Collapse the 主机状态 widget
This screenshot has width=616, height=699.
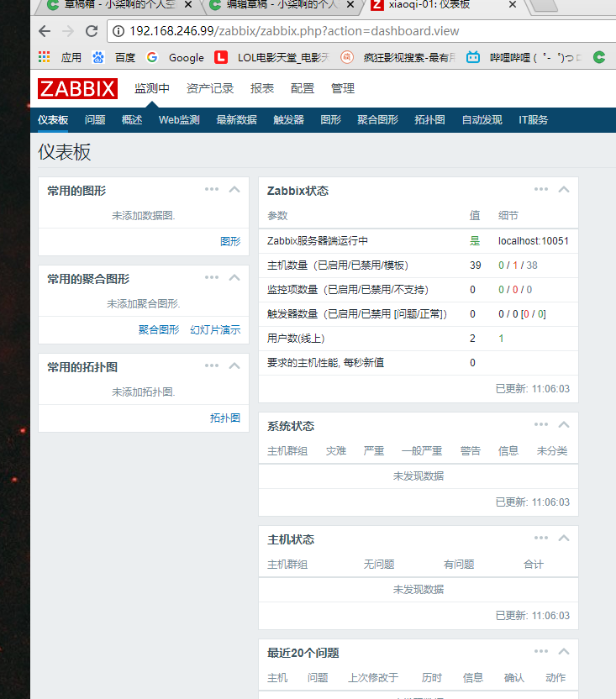564,538
